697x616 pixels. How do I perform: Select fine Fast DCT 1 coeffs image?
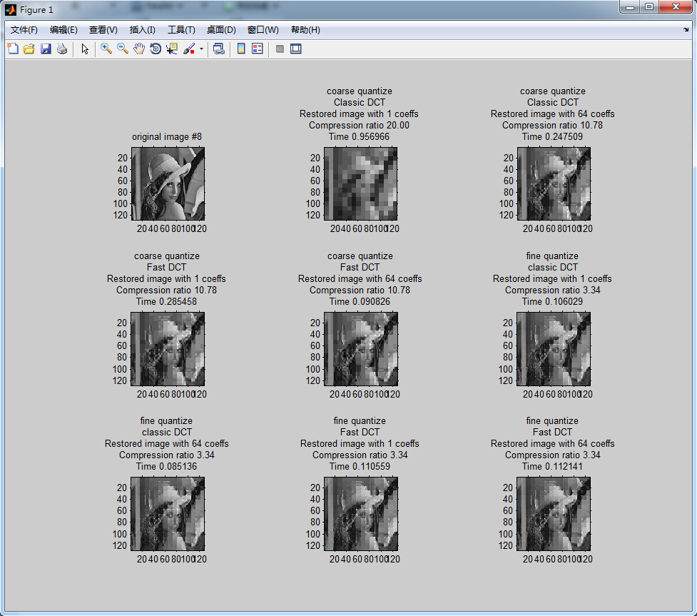click(x=361, y=514)
